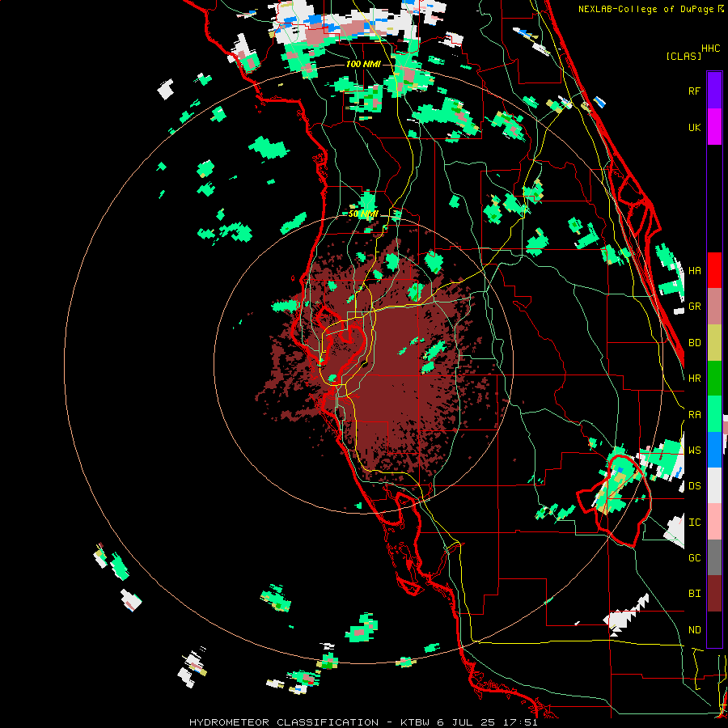Click the yellow BD legend swatch
Viewport: 728px width, 728px height.
(714, 342)
